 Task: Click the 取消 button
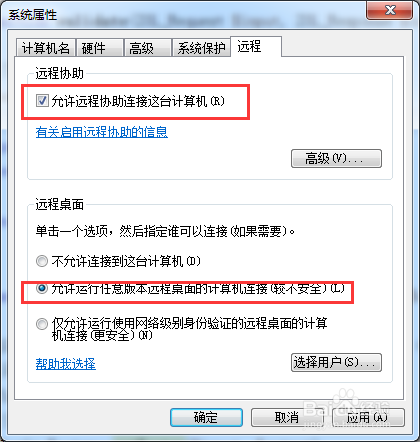coord(287,417)
